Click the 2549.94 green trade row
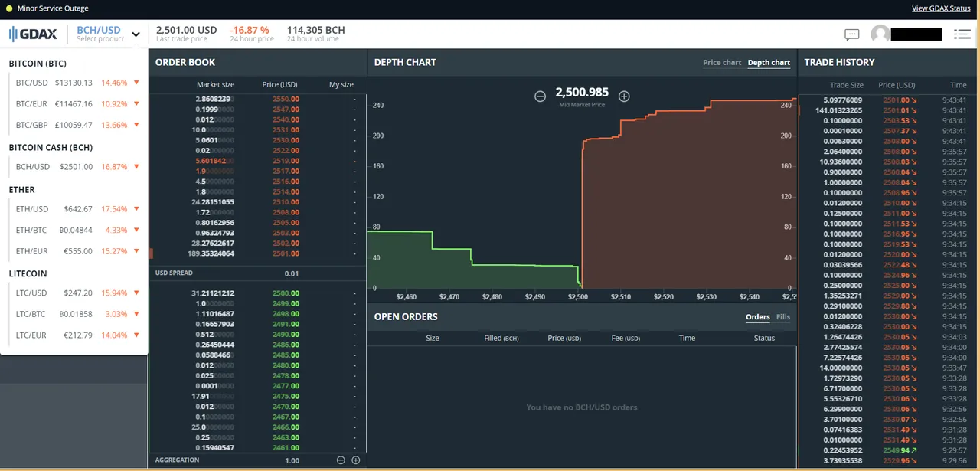The image size is (980, 471). point(888,450)
